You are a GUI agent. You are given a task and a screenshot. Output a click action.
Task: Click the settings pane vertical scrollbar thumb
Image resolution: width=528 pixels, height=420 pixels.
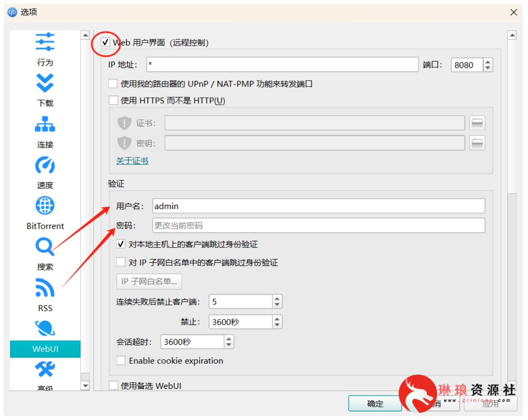(512, 116)
